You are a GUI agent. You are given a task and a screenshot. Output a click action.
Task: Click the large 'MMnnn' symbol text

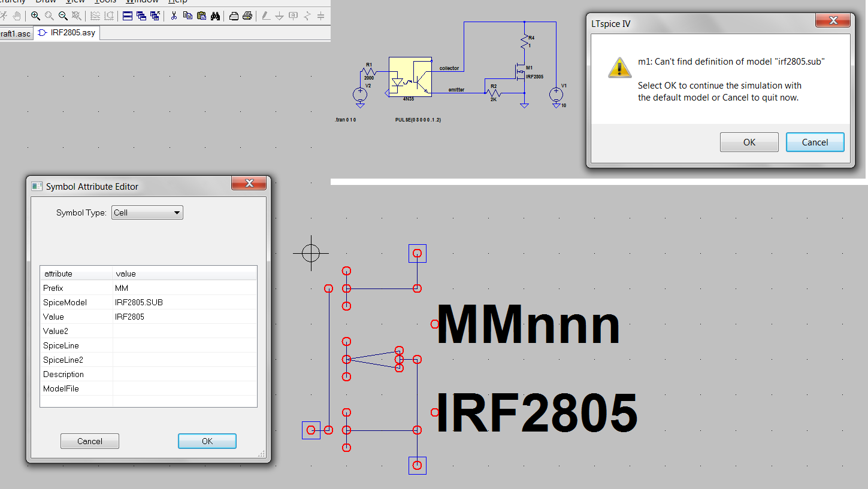tap(528, 325)
